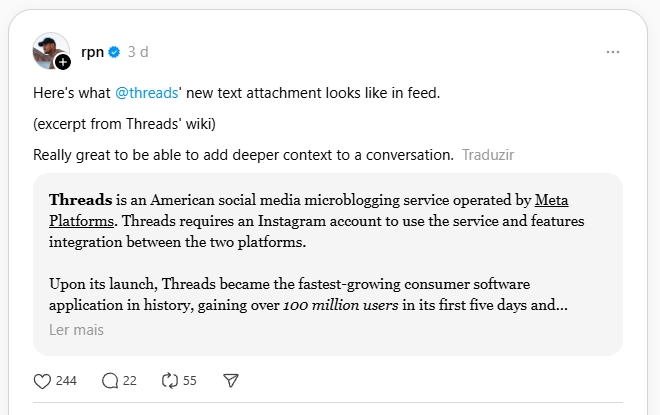Image resolution: width=660 pixels, height=415 pixels.
Task: Open the @threads mention
Action: point(151,93)
